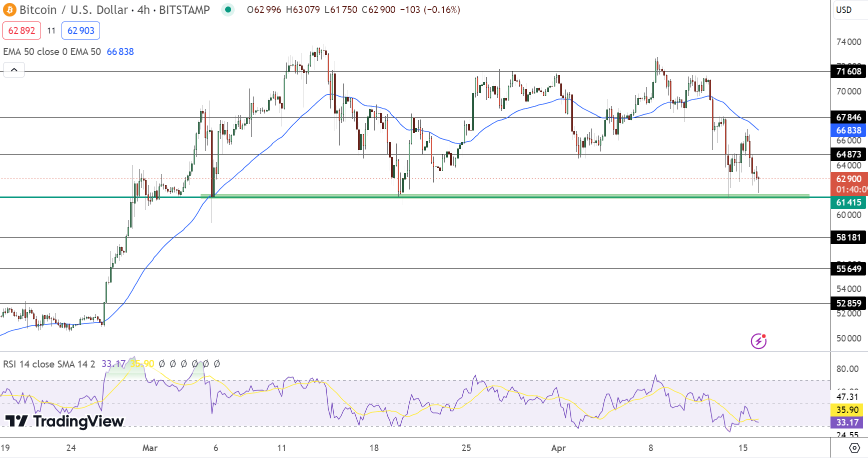Screen dimensions: 868x458
Task: Click the EMA 50 value 66838
Action: [x=121, y=51]
